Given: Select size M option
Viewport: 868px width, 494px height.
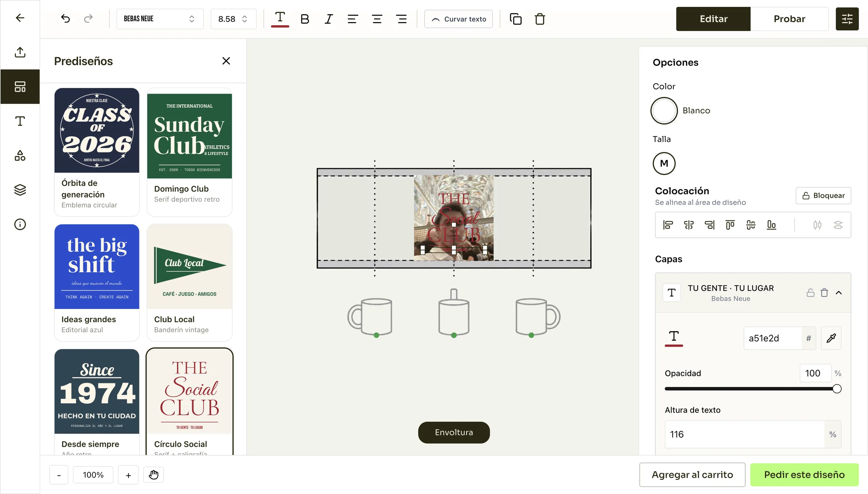Looking at the screenshot, I should 664,163.
